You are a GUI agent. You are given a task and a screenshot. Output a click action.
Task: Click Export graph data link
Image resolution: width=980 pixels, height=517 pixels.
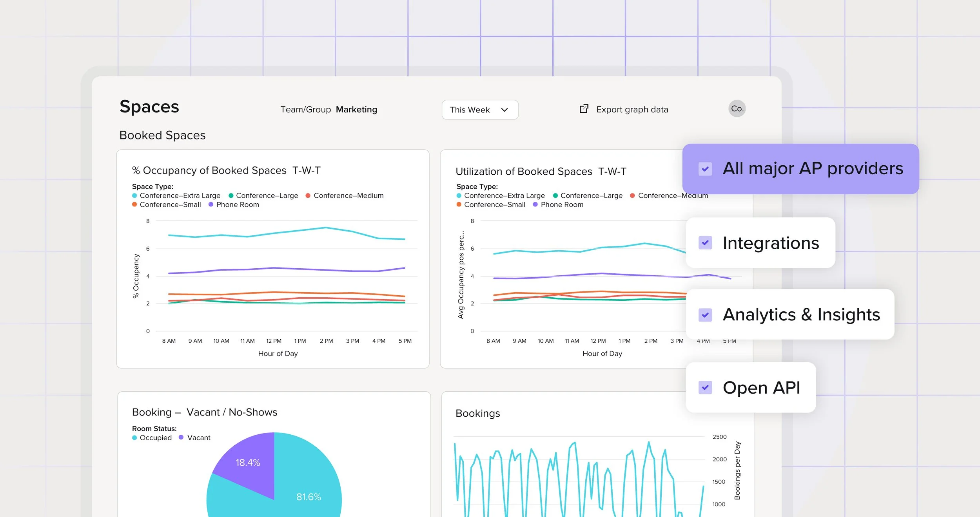click(x=632, y=110)
